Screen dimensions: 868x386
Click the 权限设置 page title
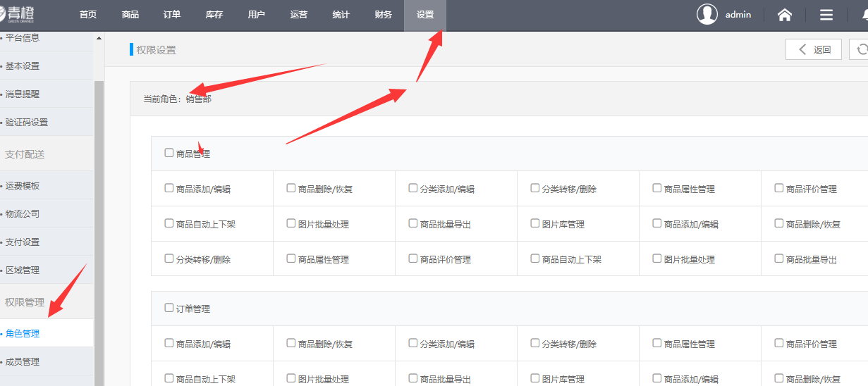pos(156,50)
